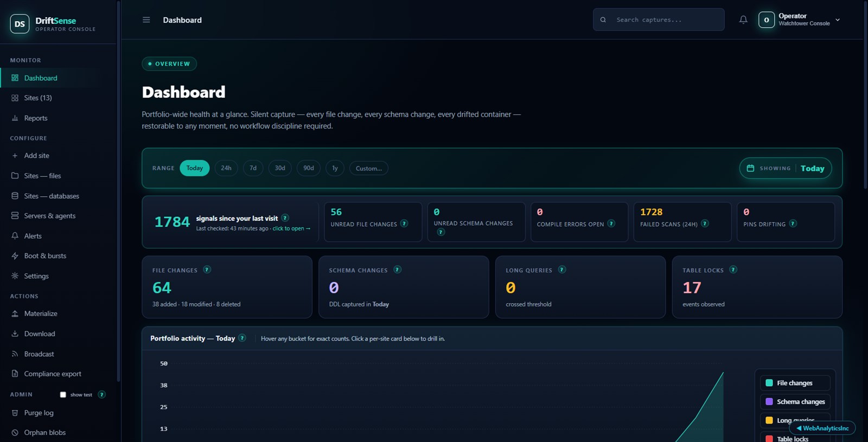Toggle Schema changes series in chart legend
Viewport: 868px width, 442px height.
795,402
